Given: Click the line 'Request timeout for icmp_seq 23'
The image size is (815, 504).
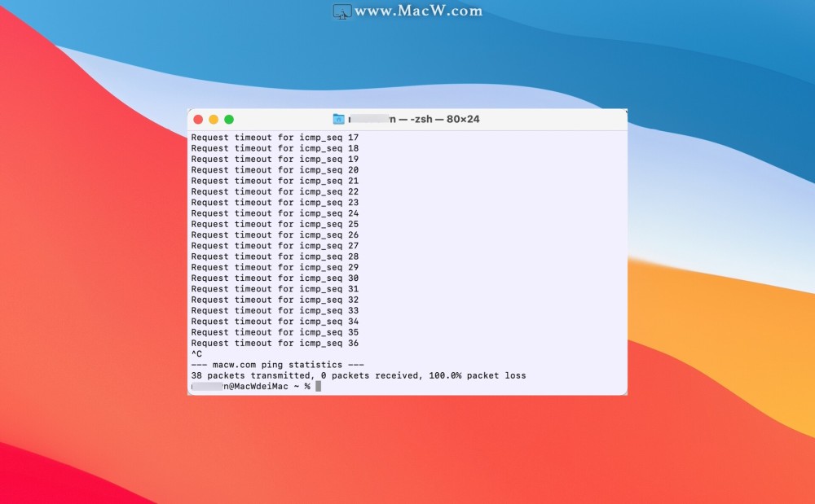Looking at the screenshot, I should coord(275,203).
